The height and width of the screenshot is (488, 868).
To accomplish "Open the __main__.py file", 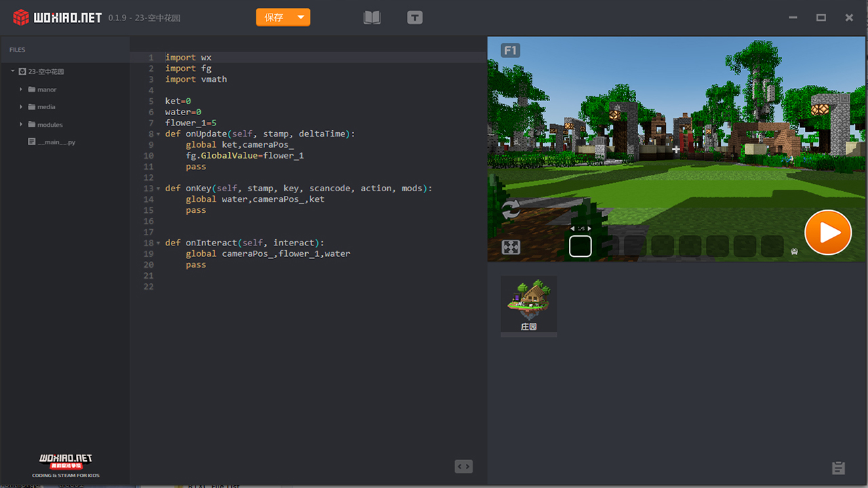I will pyautogui.click(x=57, y=142).
